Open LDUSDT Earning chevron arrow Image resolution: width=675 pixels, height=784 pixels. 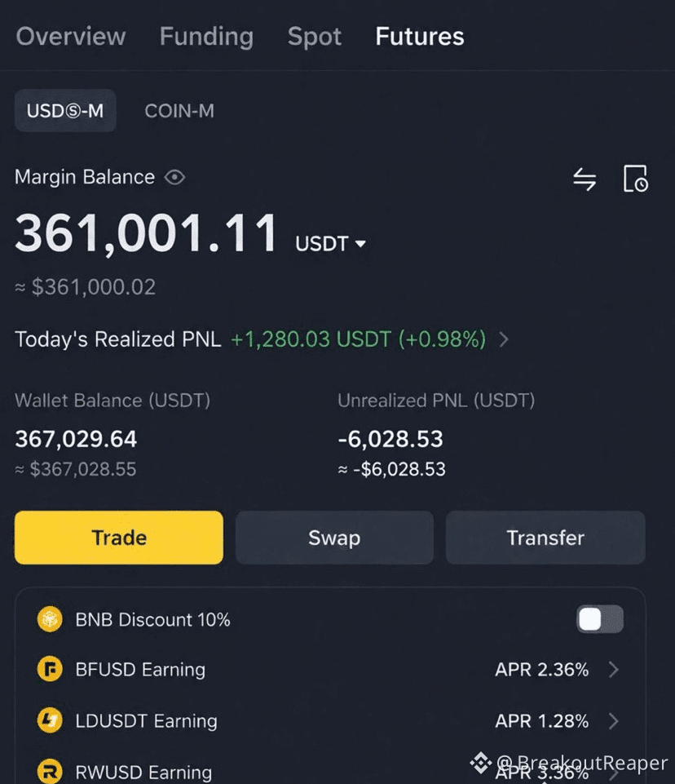click(614, 720)
